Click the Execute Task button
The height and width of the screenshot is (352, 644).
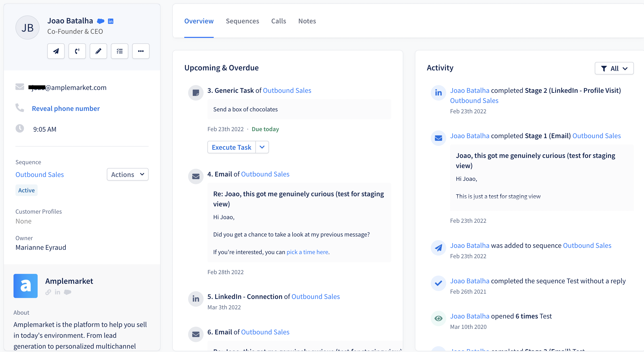pos(232,147)
